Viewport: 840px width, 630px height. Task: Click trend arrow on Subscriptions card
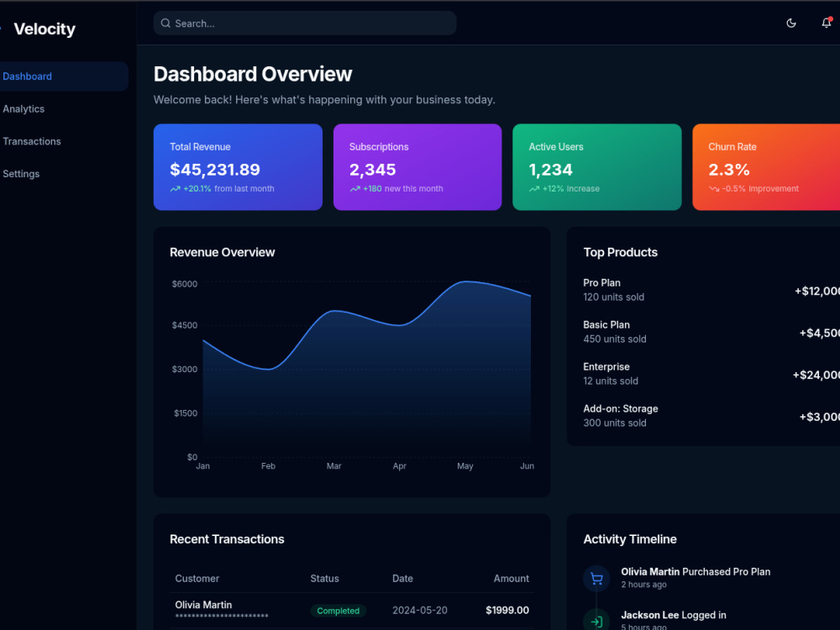pyautogui.click(x=354, y=188)
